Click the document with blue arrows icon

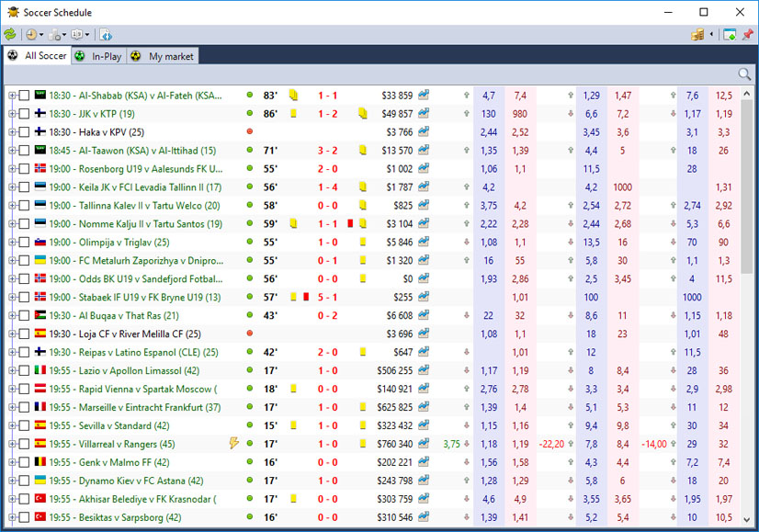point(106,34)
